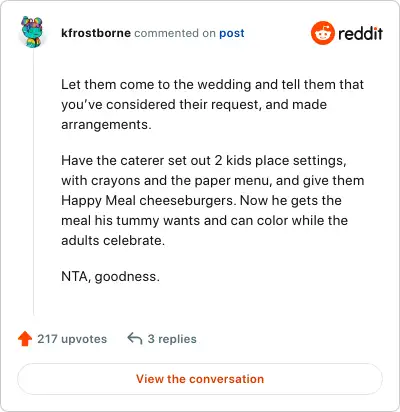Screen dimensions: 400x412
Task: Click the "View the conversation" button
Action: coord(200,379)
